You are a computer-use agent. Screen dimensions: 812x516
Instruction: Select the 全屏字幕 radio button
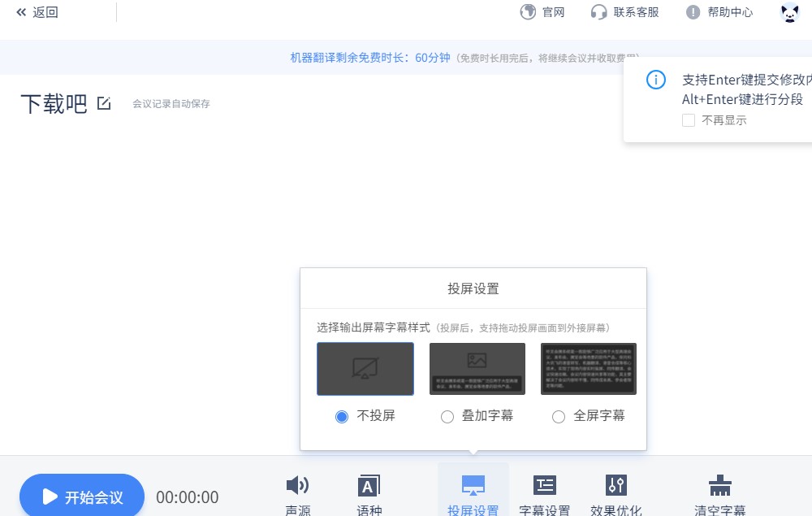point(559,417)
